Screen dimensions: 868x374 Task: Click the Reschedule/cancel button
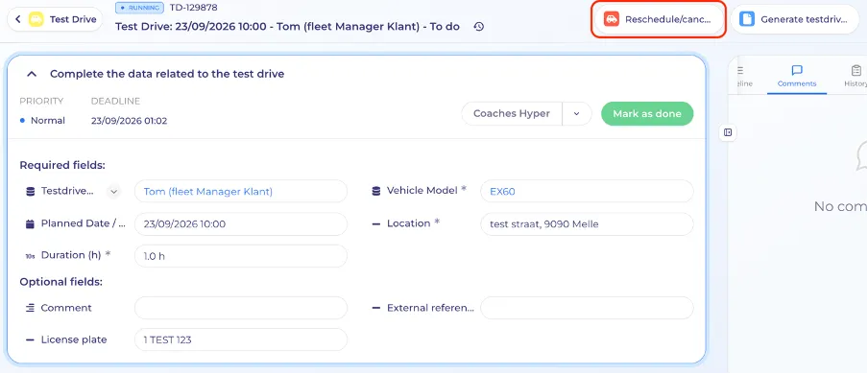coord(658,19)
